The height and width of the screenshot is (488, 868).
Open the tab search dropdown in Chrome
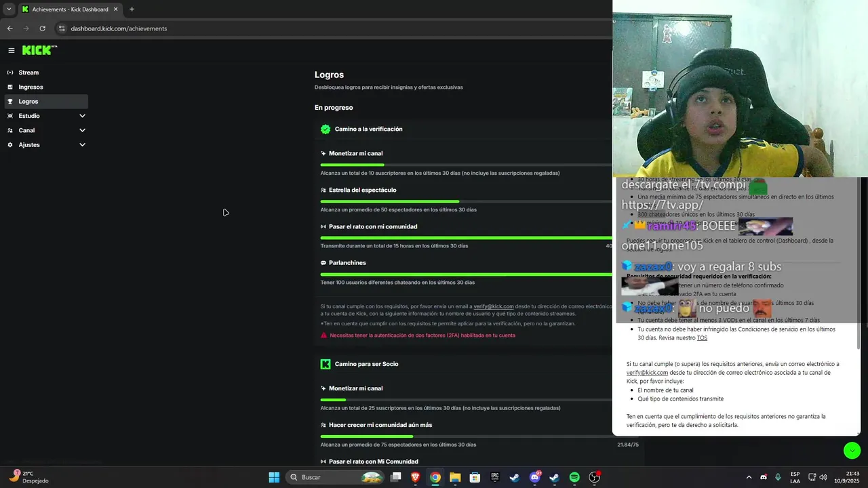pyautogui.click(x=9, y=9)
